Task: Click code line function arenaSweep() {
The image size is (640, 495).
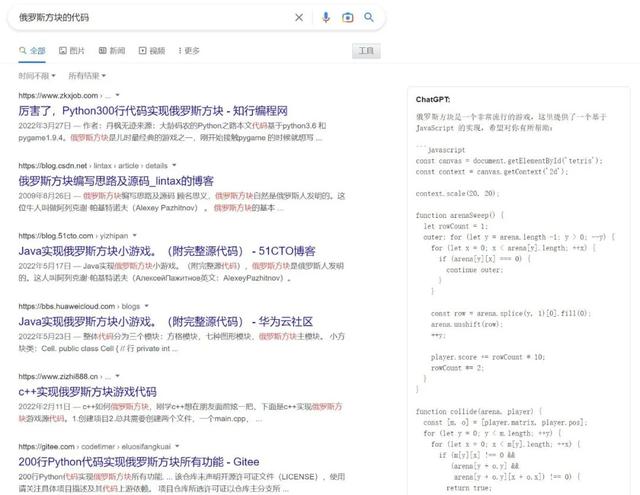Action: tap(460, 215)
